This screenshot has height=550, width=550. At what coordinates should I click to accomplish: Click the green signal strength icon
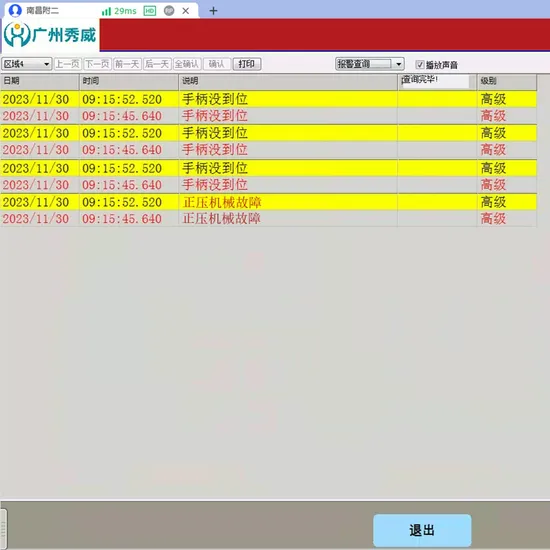106,12
